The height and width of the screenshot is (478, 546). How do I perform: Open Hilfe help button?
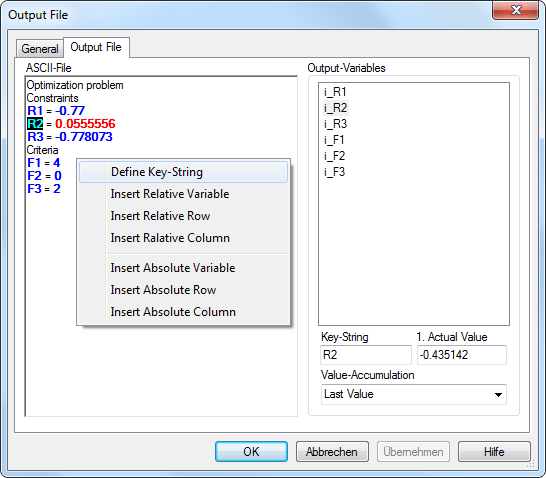(494, 452)
